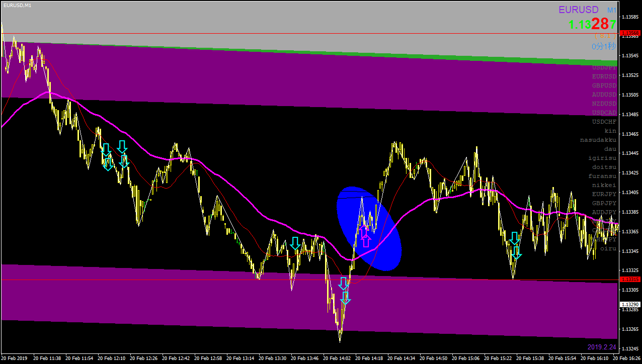Click the 20 Feb 2019 time axis label

(x=14, y=358)
